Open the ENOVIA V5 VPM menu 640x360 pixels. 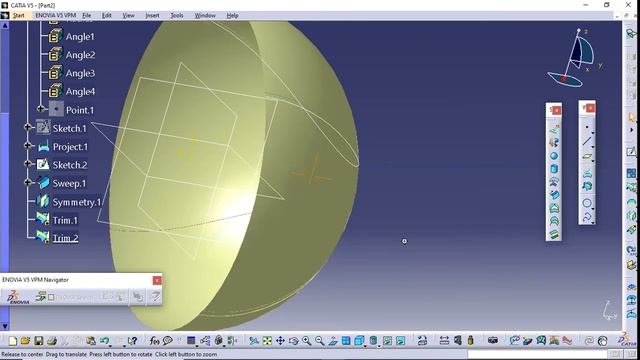click(56, 16)
